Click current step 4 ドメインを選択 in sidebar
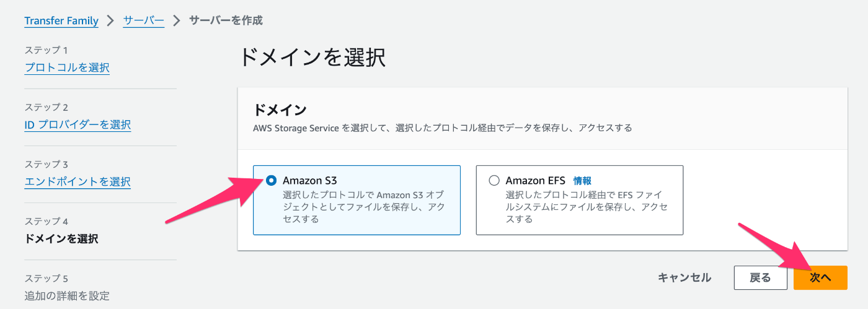The width and height of the screenshot is (868, 309). pyautogui.click(x=61, y=238)
